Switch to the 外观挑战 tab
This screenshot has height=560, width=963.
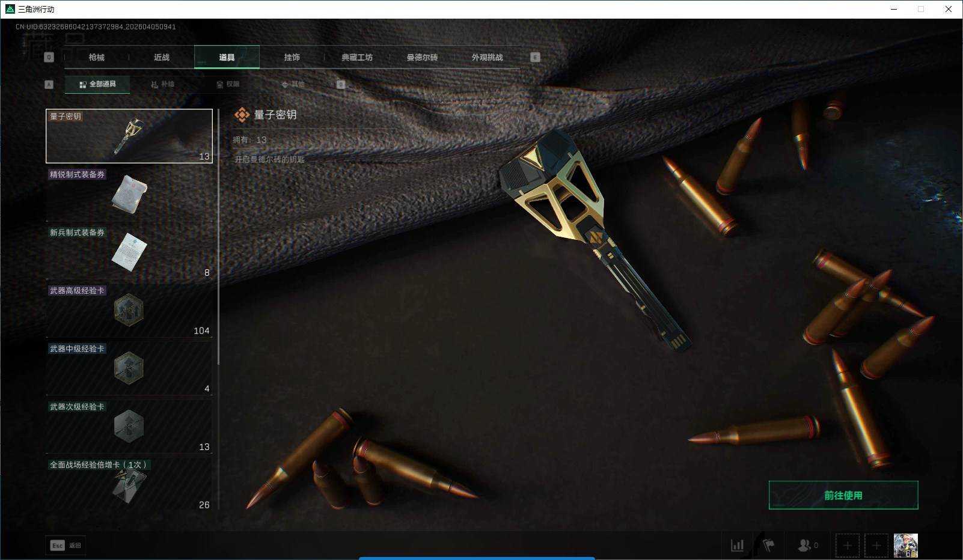[487, 57]
